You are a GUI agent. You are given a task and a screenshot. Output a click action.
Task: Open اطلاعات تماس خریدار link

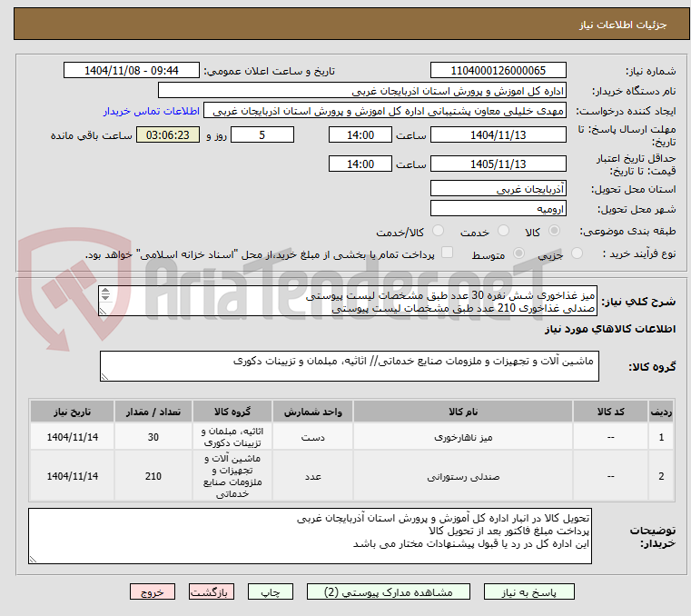tap(152, 111)
